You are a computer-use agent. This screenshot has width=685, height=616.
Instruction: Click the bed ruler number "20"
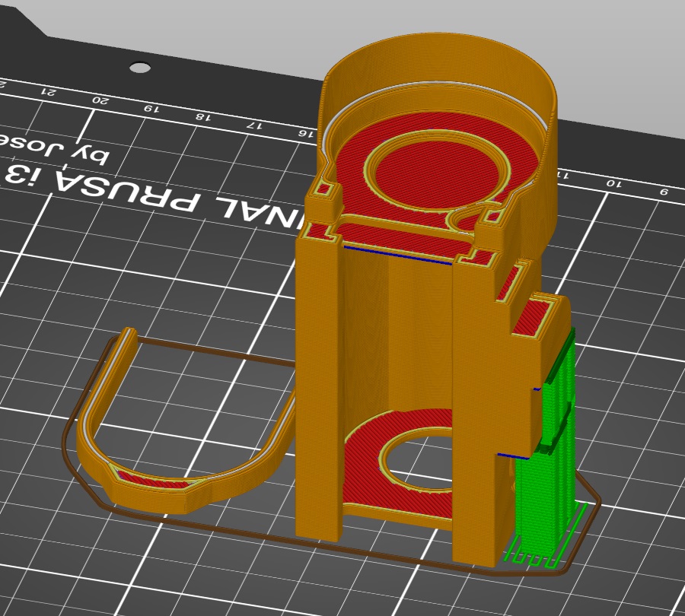pos(100,100)
